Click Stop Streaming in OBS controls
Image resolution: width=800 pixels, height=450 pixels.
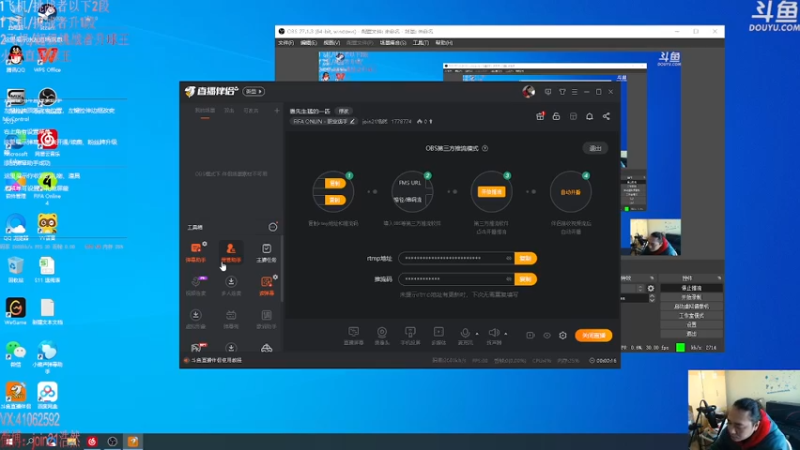click(691, 288)
